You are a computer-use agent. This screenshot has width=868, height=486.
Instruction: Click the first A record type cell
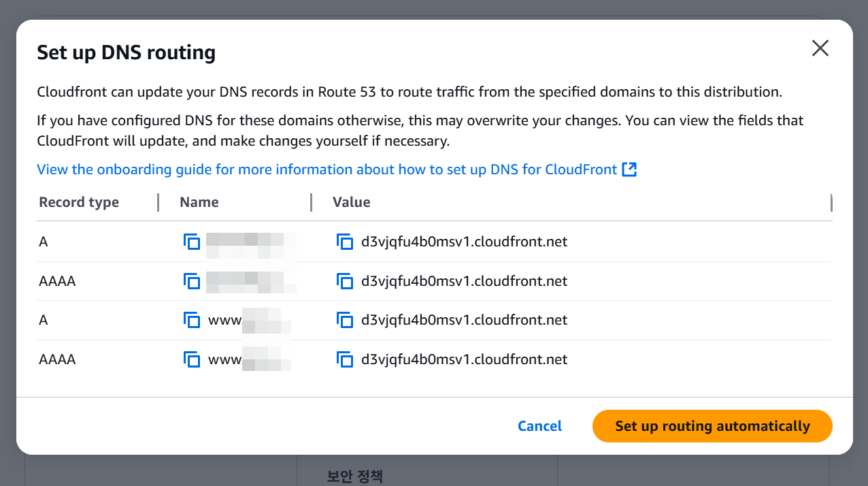pos(44,242)
